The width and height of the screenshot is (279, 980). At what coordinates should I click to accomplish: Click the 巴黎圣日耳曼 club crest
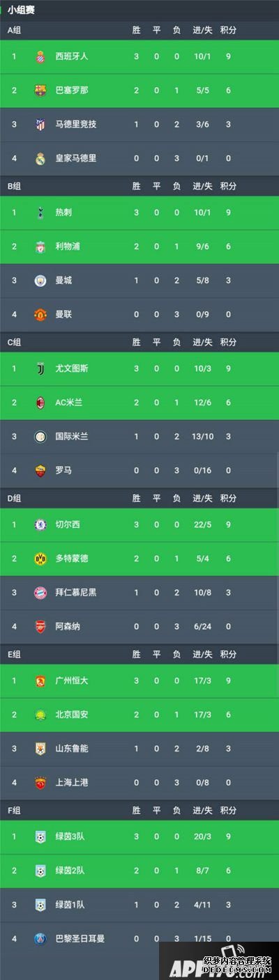pos(40,938)
